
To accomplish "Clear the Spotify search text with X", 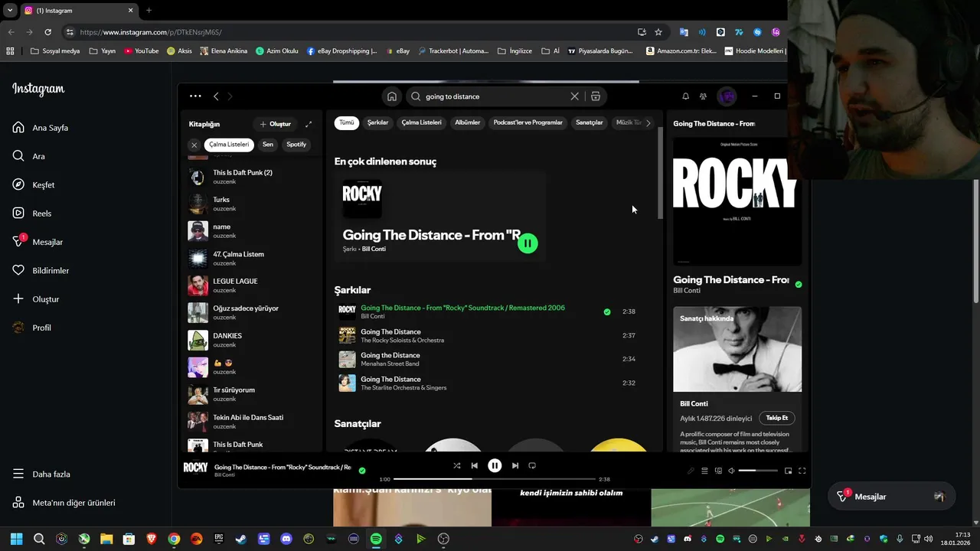I will (x=574, y=96).
